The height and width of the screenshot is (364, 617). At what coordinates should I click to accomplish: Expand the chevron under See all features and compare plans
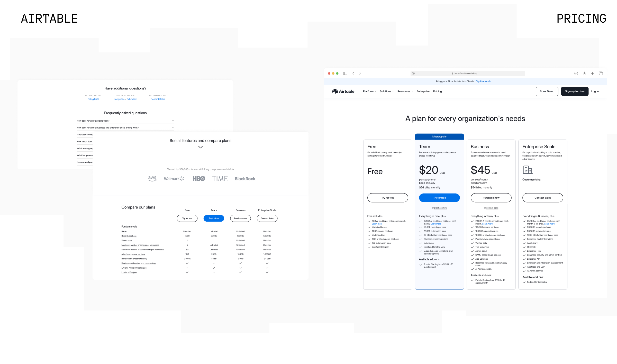201,147
